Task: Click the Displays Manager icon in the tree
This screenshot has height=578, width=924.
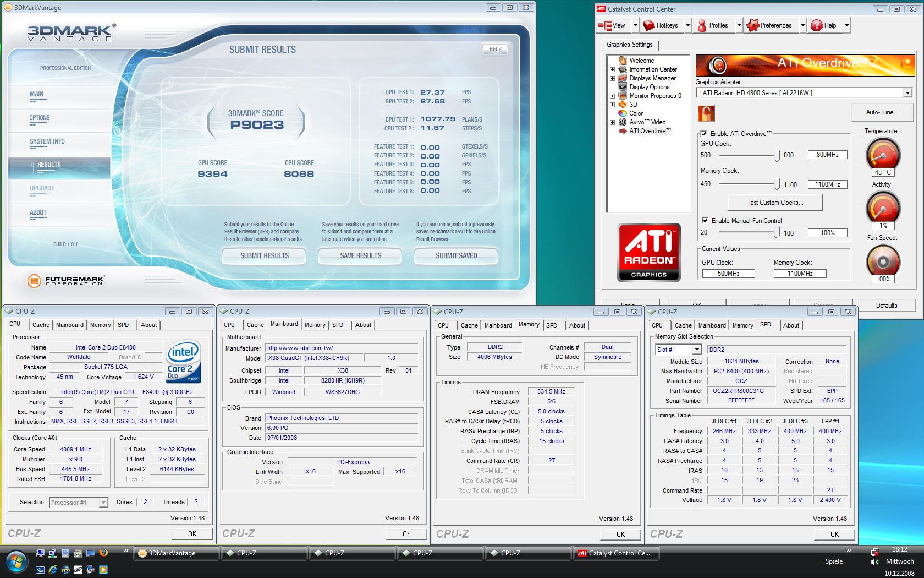Action: [623, 78]
